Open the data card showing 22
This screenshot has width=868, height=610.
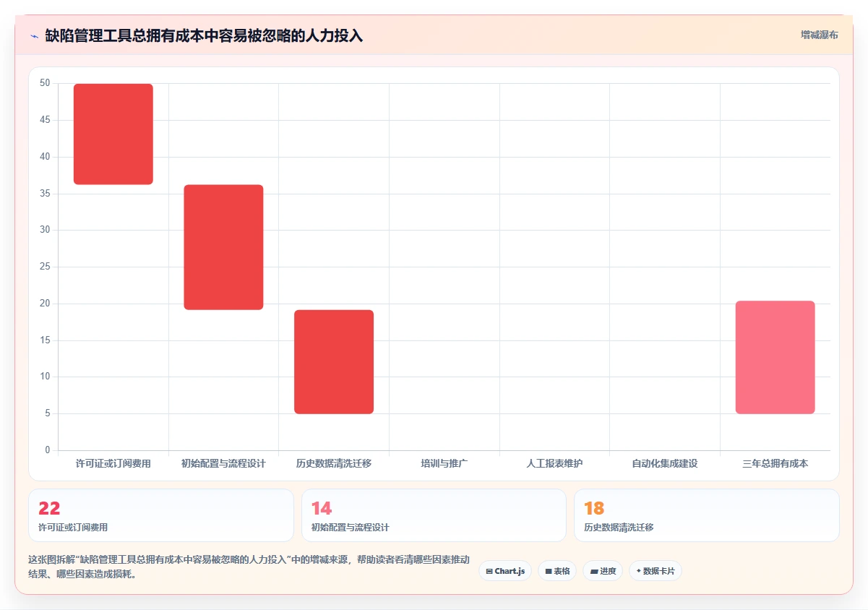(x=161, y=515)
